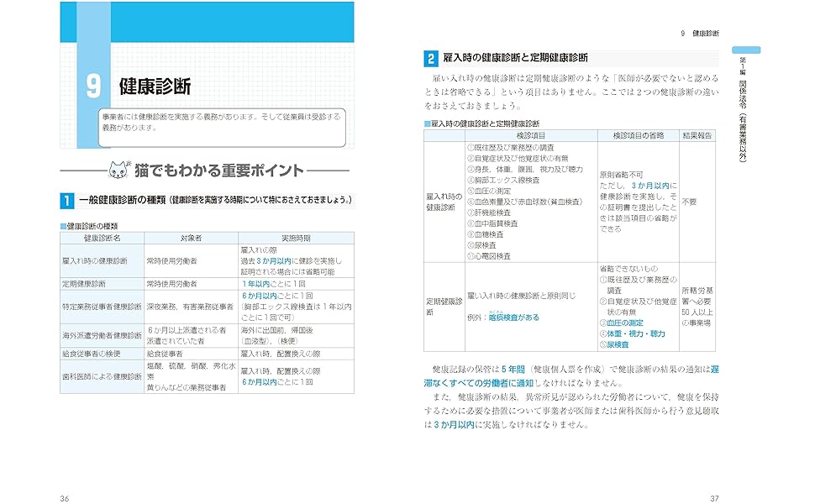Image resolution: width=815 pixels, height=504 pixels.
Task: Click the vertical side label 関係法令(有害業務以外)
Action: point(743,121)
